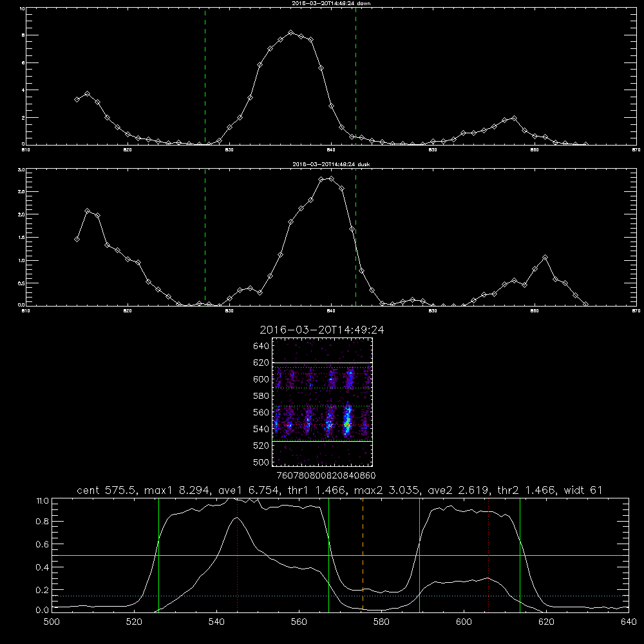Screen dimensions: 644x644
Task: Click the '560' x-axis label of the bottom plot
Action: click(x=299, y=622)
